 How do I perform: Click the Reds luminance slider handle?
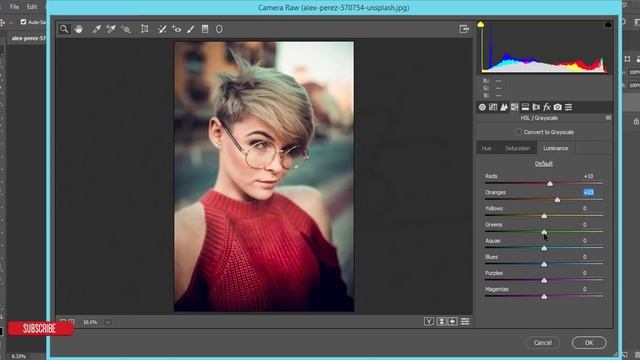tap(550, 184)
